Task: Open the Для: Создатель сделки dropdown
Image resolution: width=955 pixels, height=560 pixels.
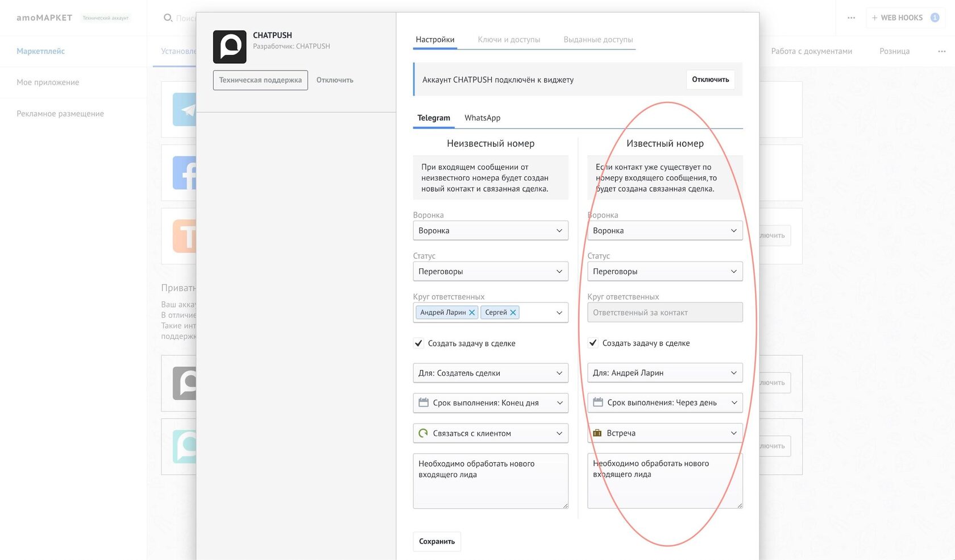Action: (491, 373)
